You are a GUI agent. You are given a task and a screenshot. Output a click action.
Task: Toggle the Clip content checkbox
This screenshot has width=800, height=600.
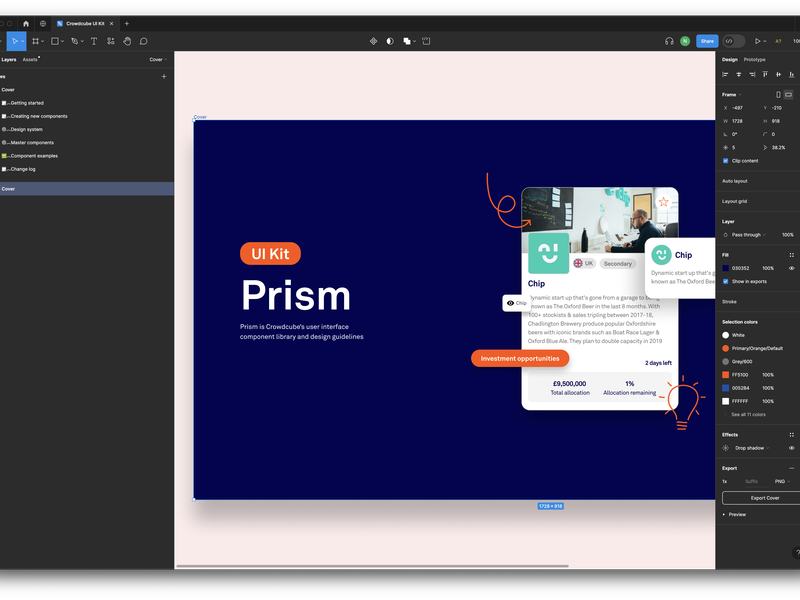pos(726,161)
